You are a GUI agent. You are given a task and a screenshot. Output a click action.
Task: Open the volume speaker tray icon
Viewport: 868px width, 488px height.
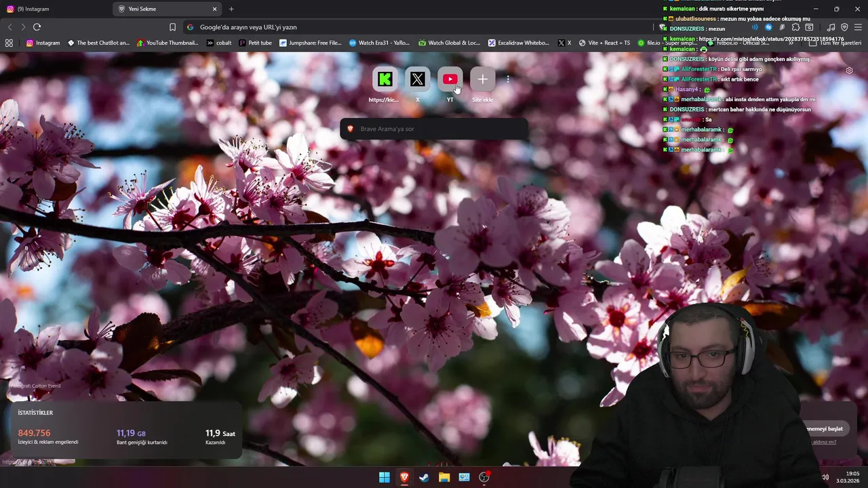point(825,477)
